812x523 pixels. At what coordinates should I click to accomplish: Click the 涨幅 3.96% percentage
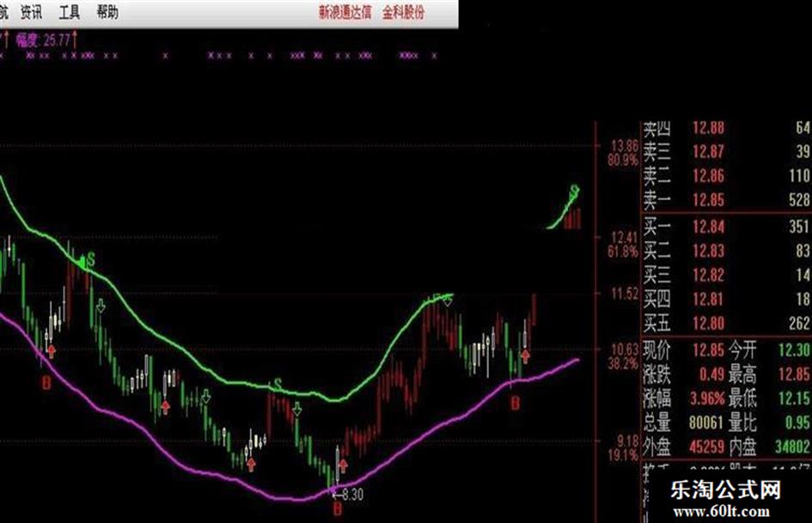coord(707,398)
